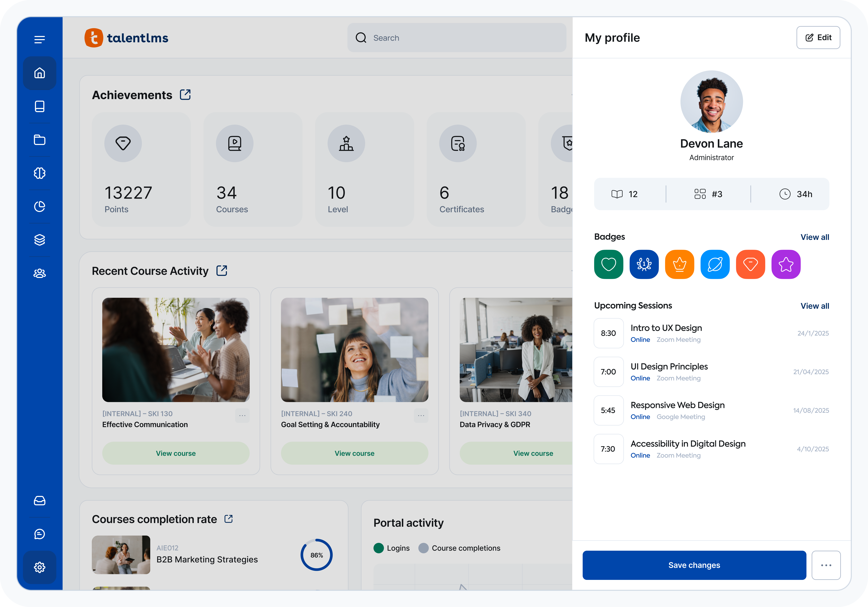This screenshot has height=607, width=868.
Task: Click the settings gear icon in the sidebar
Action: pos(40,567)
